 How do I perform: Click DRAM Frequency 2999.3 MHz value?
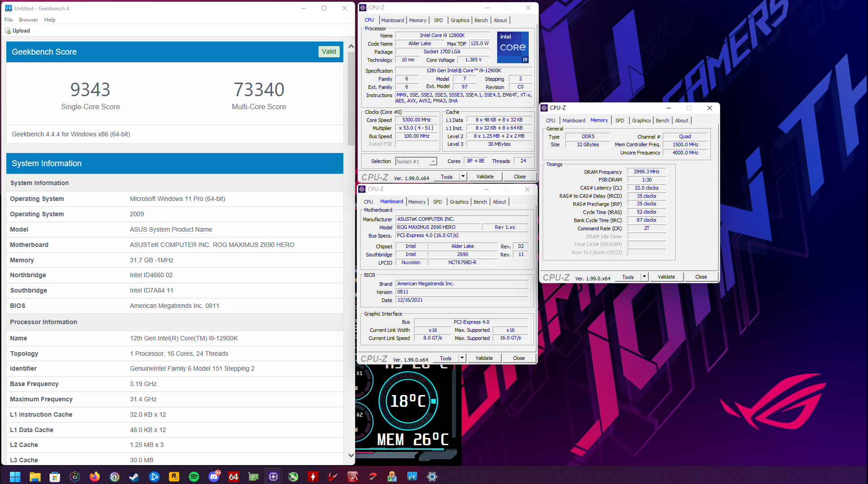(646, 172)
